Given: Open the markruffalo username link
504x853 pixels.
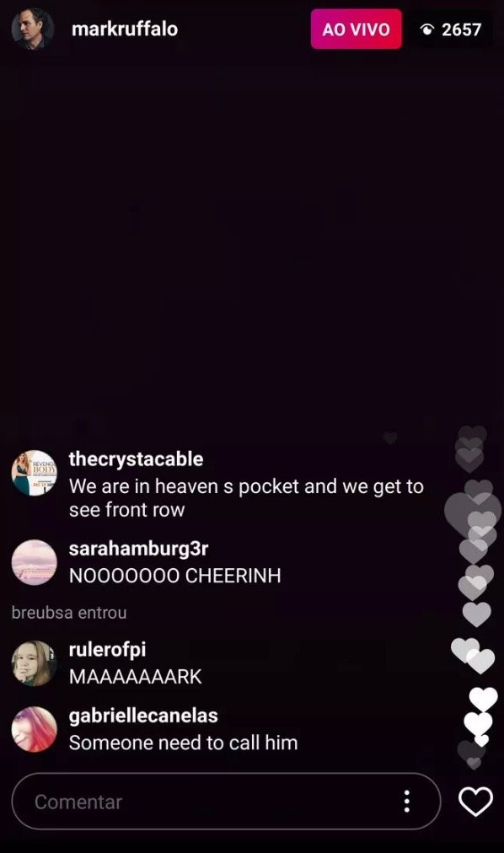Looking at the screenshot, I should pyautogui.click(x=125, y=29).
